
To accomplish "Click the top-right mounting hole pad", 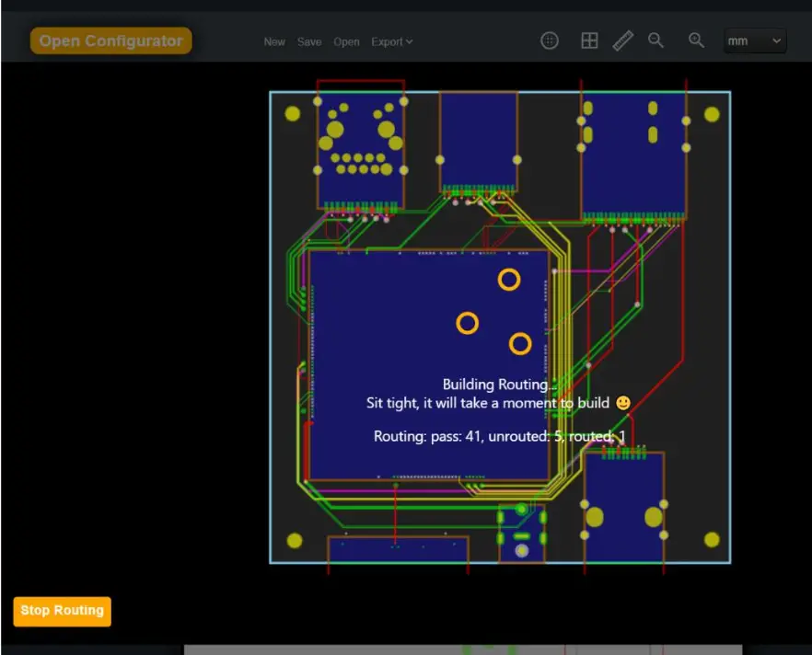I will tap(712, 114).
